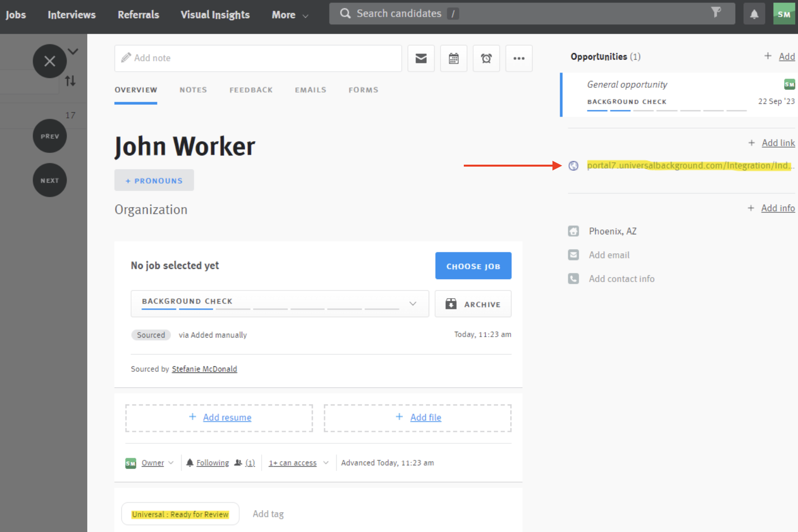Screen dimensions: 798x532
Task: Click the globe icon beside the highlighted link
Action: [x=573, y=166]
